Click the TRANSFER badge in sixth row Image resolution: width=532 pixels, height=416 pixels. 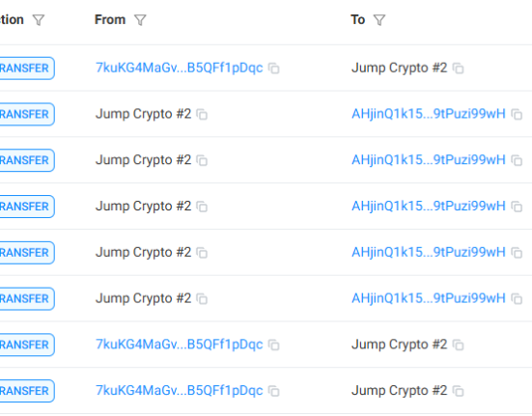[27, 298]
